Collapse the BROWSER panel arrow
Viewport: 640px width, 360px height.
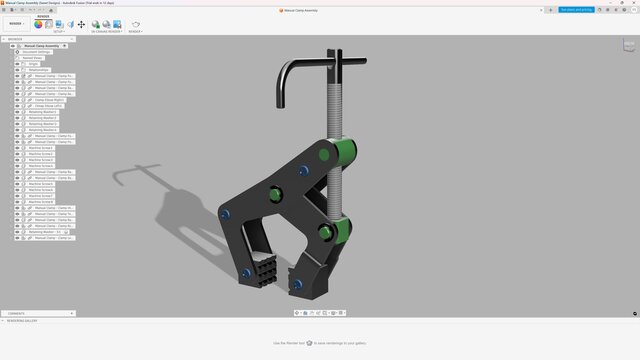(x=4, y=39)
